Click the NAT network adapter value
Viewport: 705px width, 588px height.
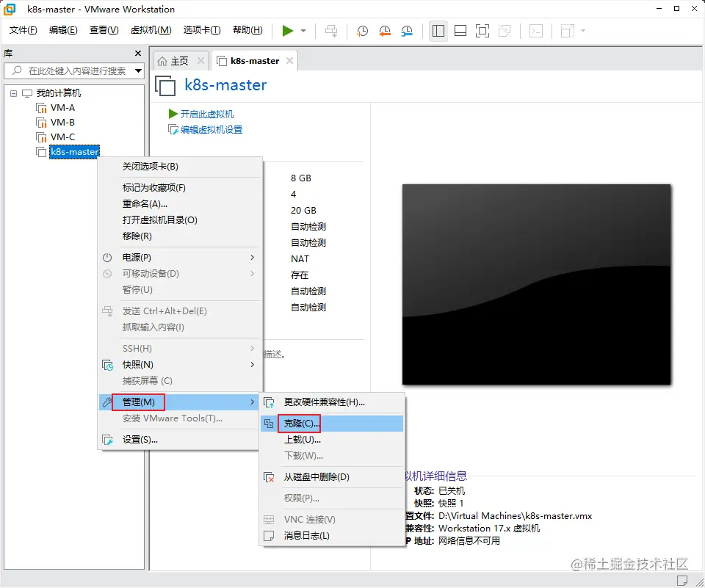point(300,259)
